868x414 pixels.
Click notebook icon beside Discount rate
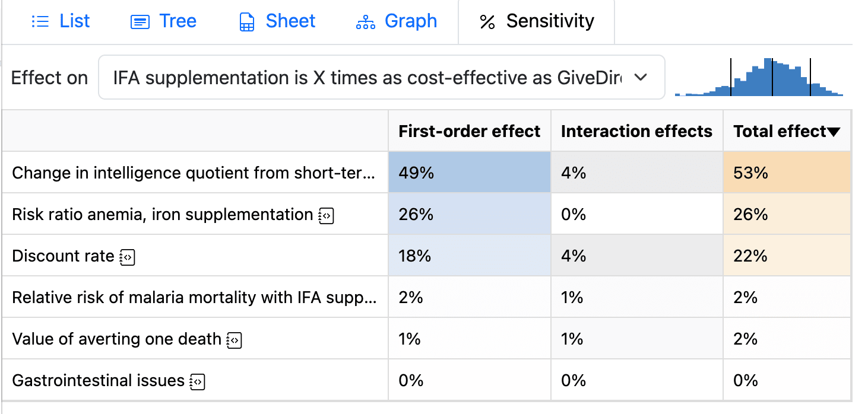tap(128, 257)
